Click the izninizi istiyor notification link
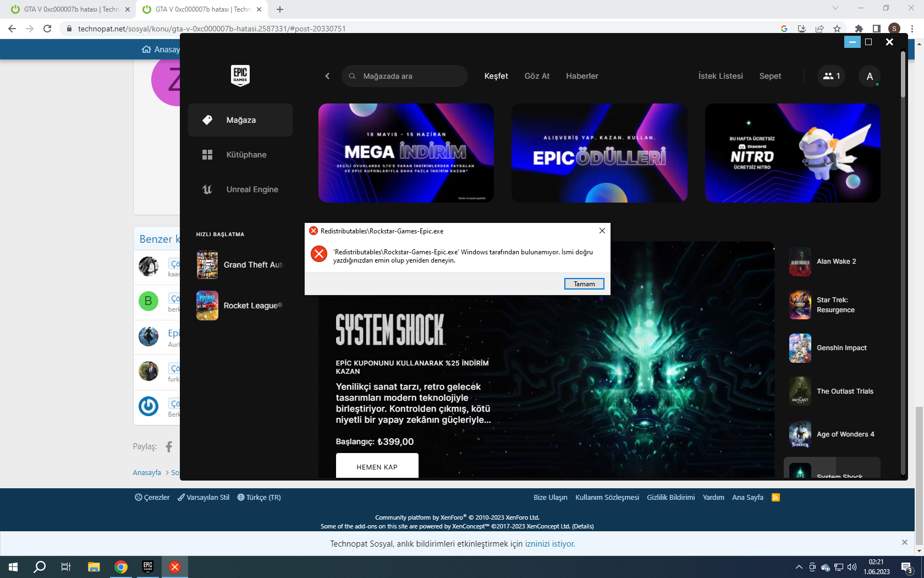The height and width of the screenshot is (578, 924). (x=549, y=544)
